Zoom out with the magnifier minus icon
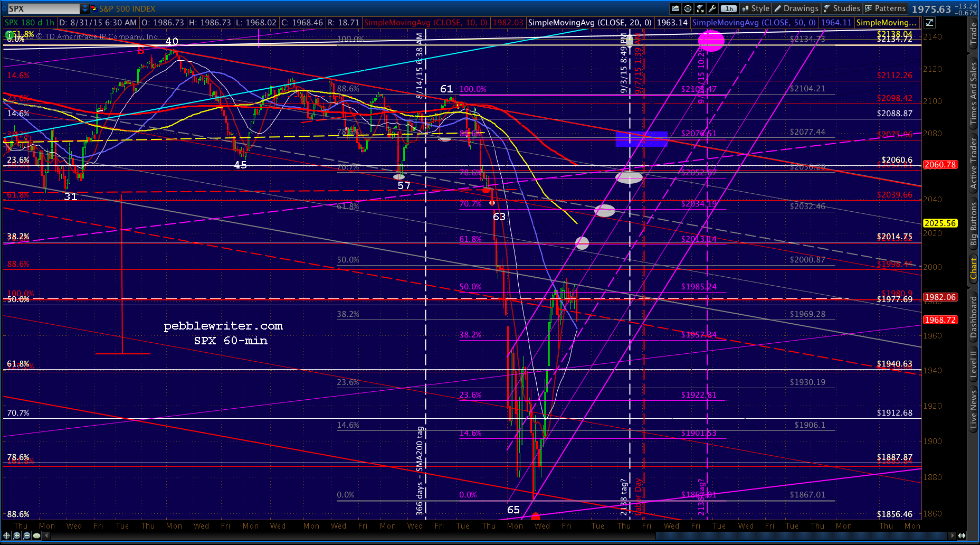 (x=26, y=535)
